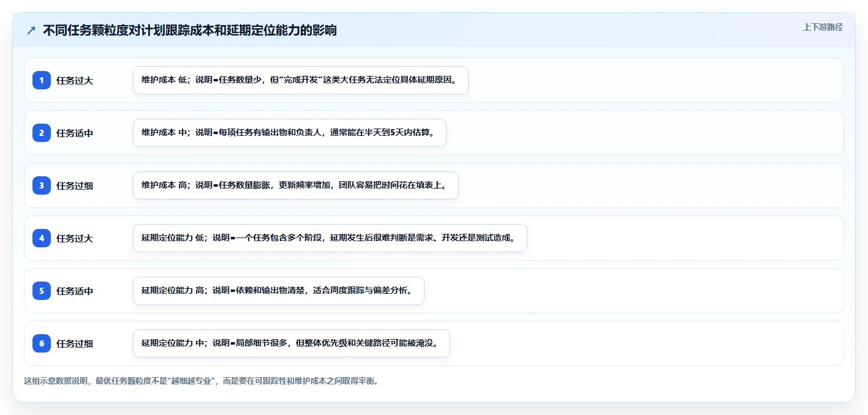Click number badge 1
Screen dimensions: 868x415
(x=42, y=80)
